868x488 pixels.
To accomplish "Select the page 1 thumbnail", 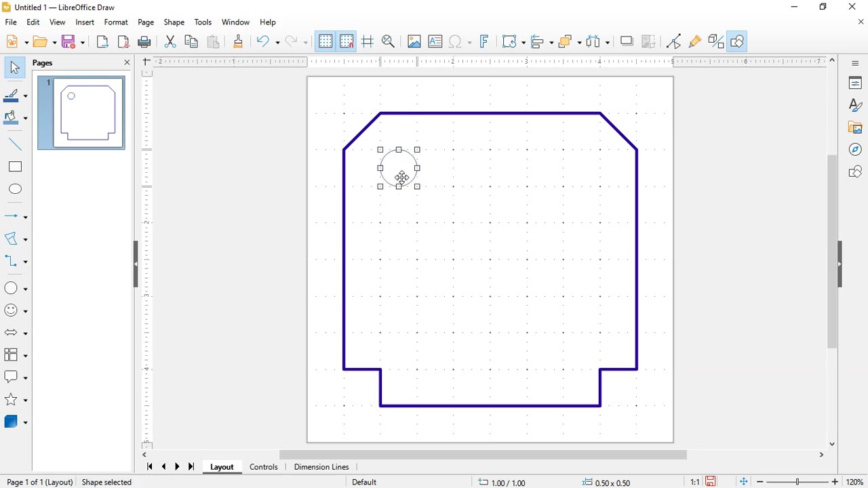I will pyautogui.click(x=81, y=113).
